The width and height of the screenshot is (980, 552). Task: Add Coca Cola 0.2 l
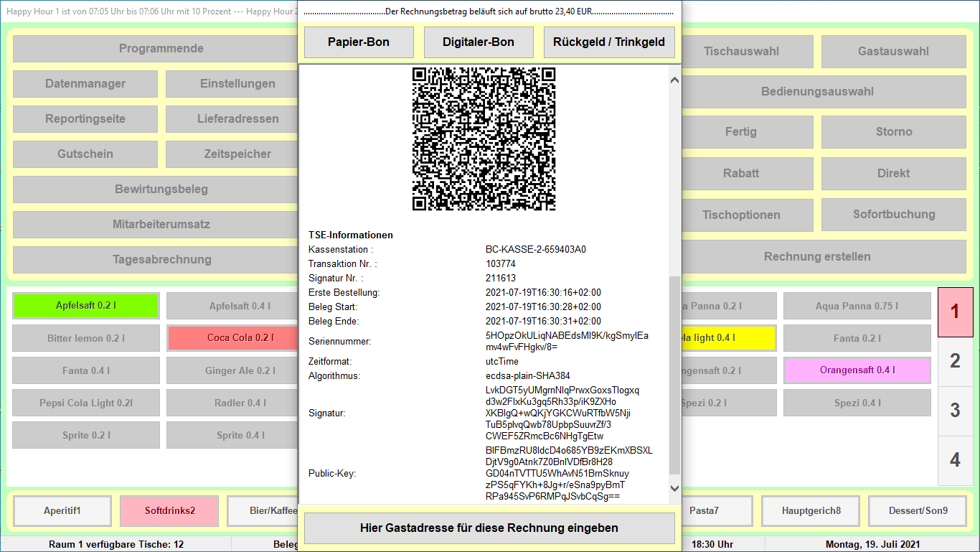(232, 338)
